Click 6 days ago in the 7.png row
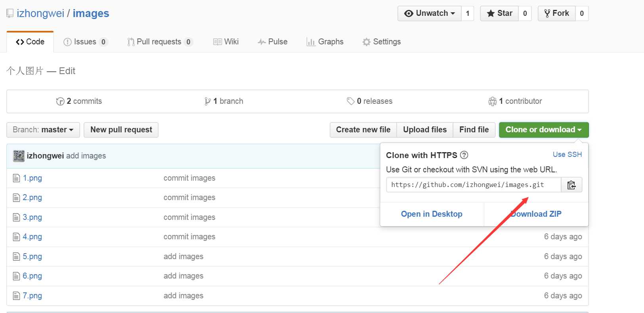644x313 pixels. coord(563,296)
